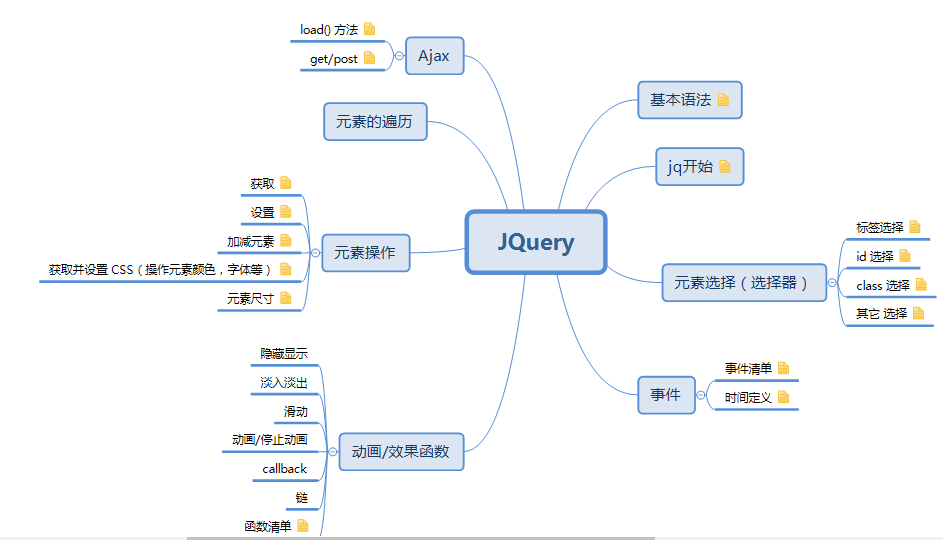Open the note icon on 基本语法 node
The width and height of the screenshot is (943, 540).
723,100
